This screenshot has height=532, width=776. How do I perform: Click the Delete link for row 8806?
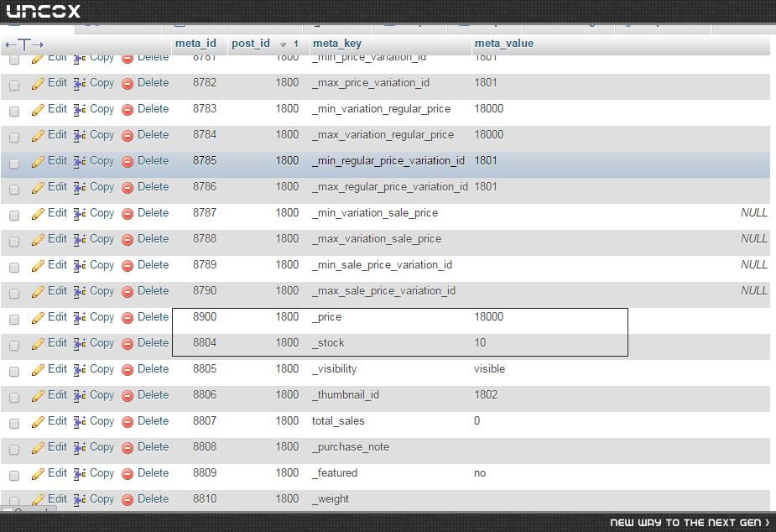tap(153, 395)
